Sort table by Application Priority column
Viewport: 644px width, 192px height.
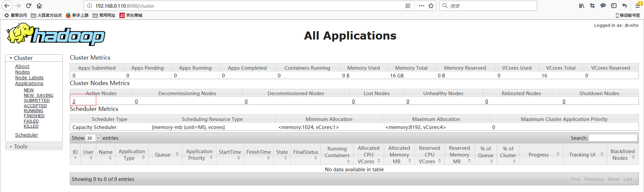[199, 154]
